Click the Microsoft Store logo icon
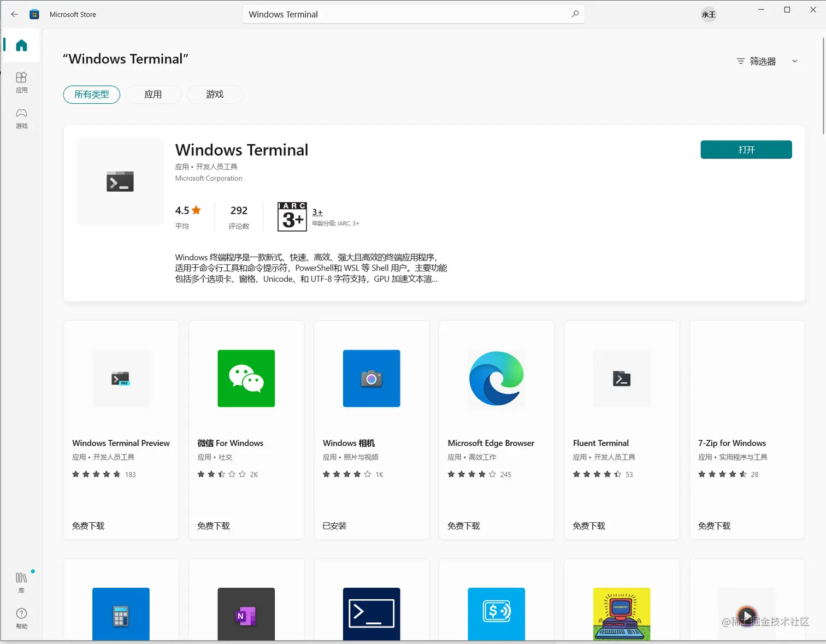Screen dimensions: 826x644 pyautogui.click(x=34, y=14)
